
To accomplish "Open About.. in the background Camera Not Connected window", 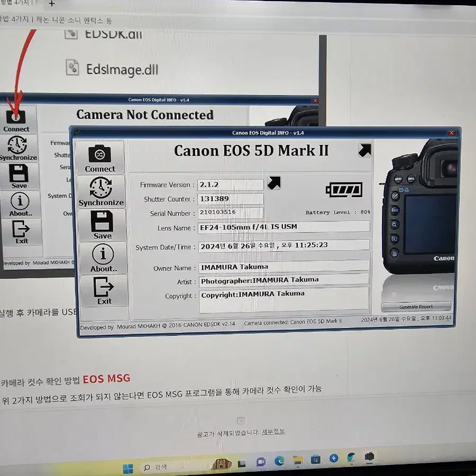I will coord(20,205).
